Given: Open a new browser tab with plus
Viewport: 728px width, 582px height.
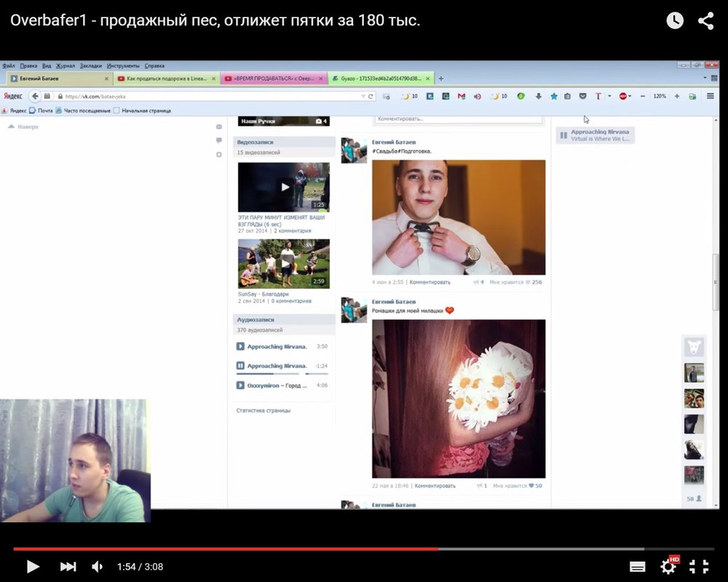Looking at the screenshot, I should (441, 79).
